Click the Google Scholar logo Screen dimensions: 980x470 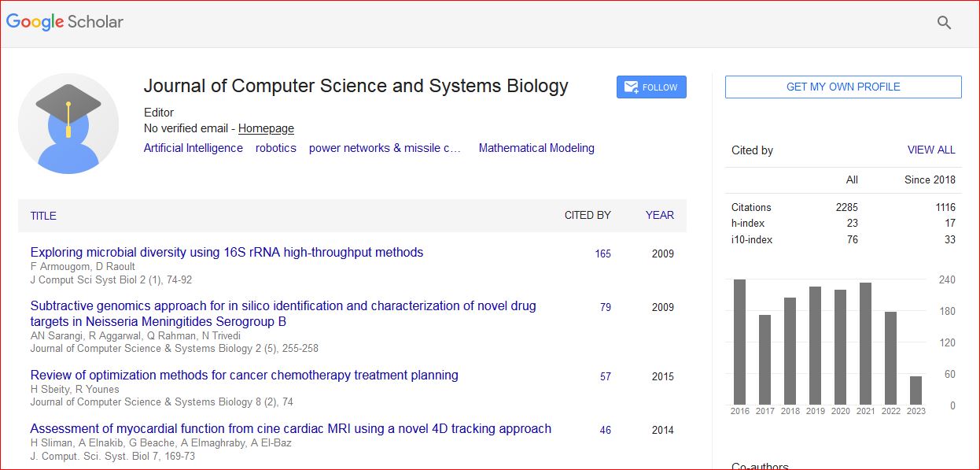coord(65,22)
